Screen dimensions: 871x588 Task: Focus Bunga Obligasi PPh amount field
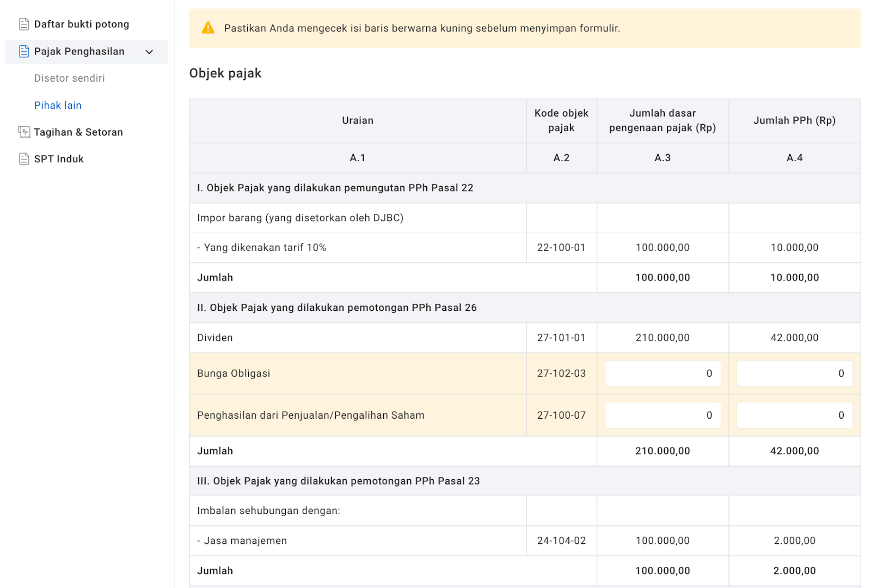(x=794, y=373)
